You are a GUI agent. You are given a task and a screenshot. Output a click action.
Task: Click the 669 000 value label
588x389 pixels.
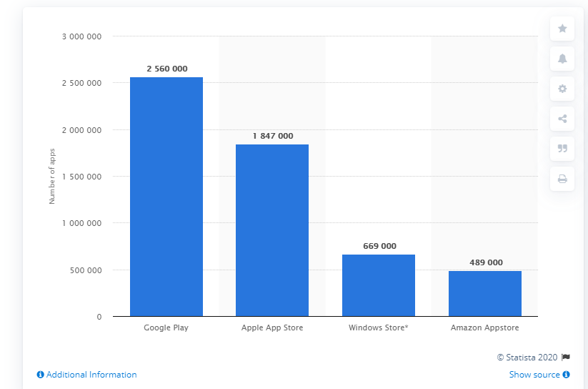379,246
